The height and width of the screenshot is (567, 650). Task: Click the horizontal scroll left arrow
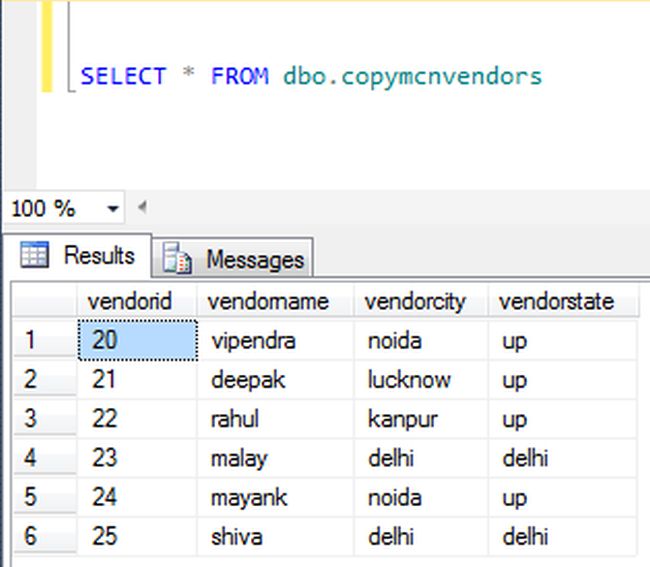click(142, 206)
